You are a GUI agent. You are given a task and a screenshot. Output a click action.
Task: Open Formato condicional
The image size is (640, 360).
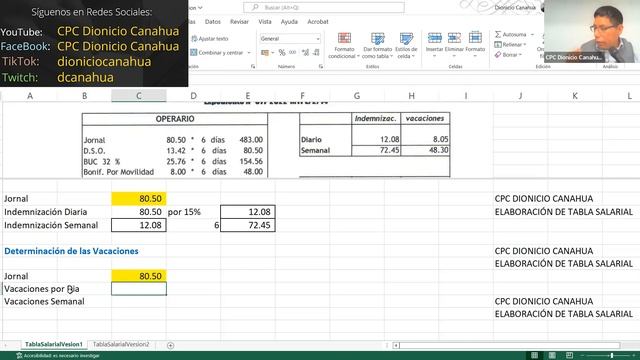(x=344, y=45)
